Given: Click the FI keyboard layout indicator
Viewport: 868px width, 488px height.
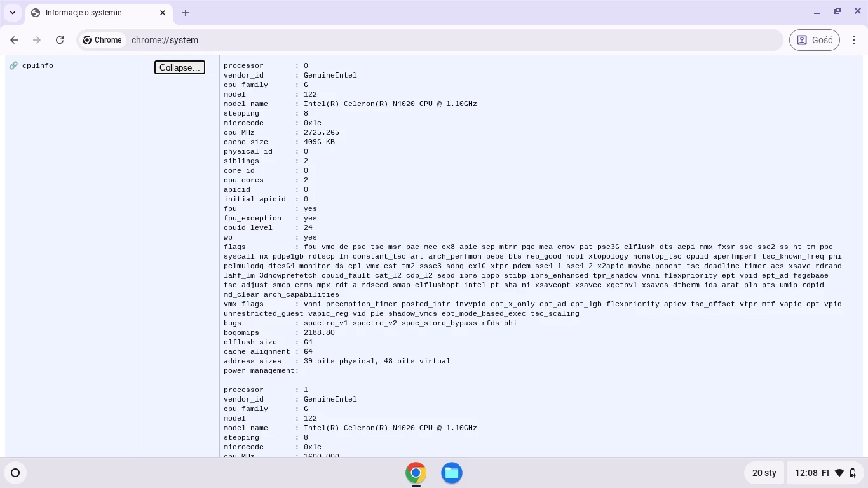Looking at the screenshot, I should (x=825, y=473).
